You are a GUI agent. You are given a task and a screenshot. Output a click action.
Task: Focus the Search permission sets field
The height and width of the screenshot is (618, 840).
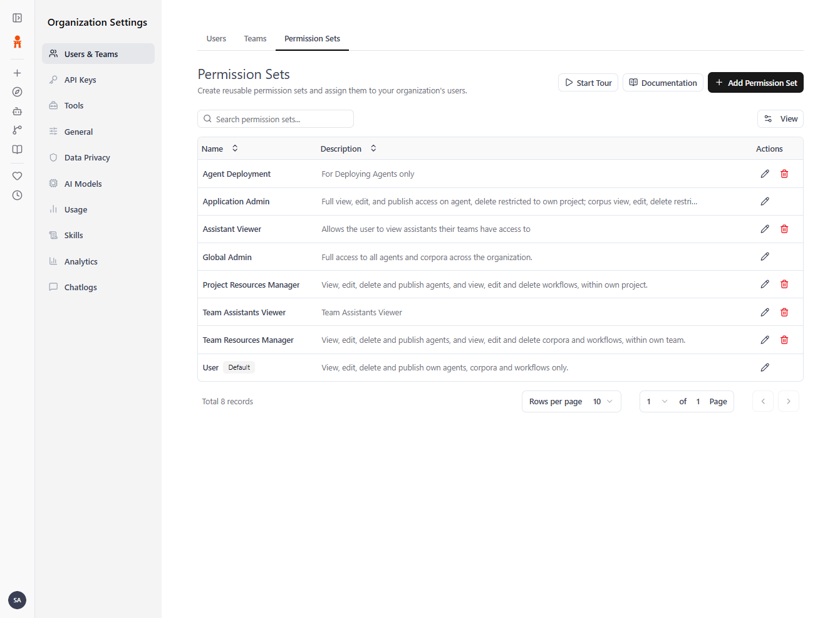point(276,119)
